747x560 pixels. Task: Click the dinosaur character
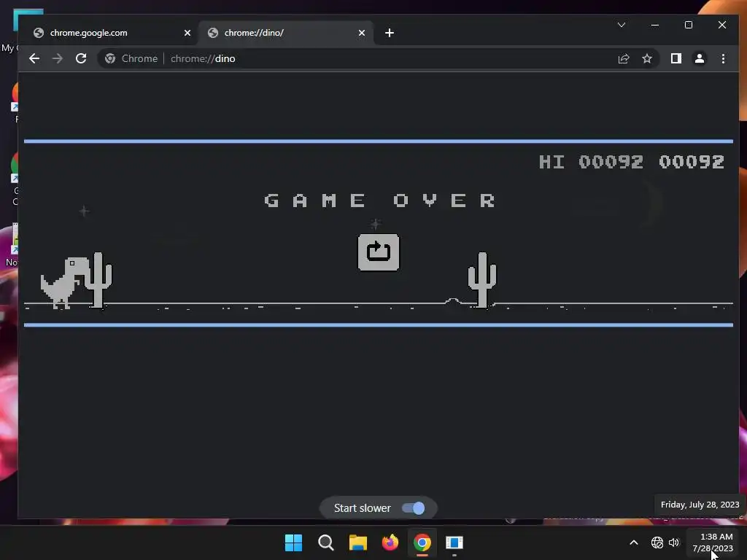click(x=65, y=283)
